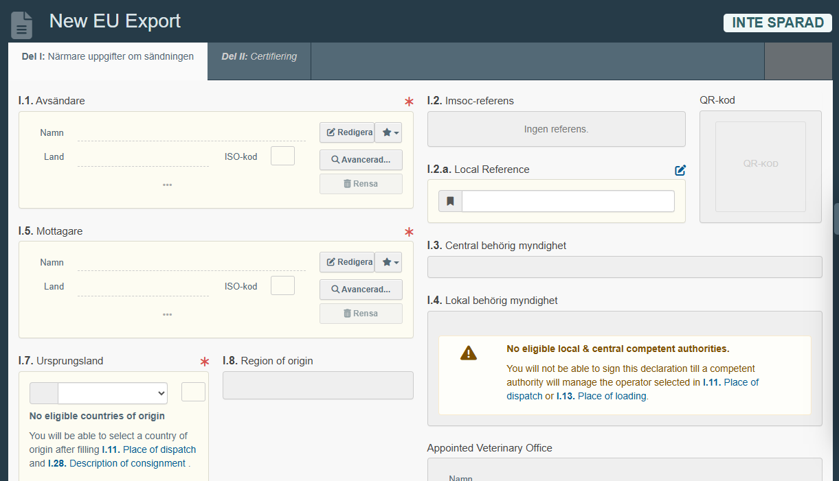The height and width of the screenshot is (481, 839).
Task: Click the Namn field in Avsändare
Action: [x=192, y=133]
